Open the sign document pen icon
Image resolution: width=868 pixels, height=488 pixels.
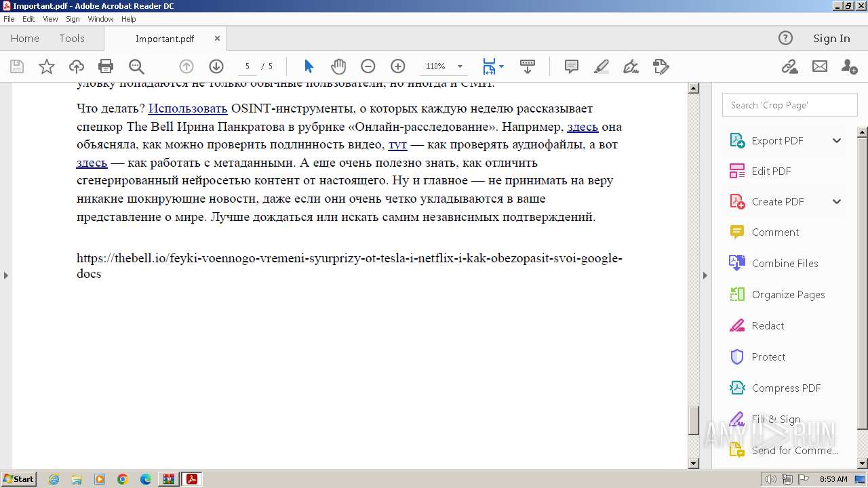click(631, 66)
